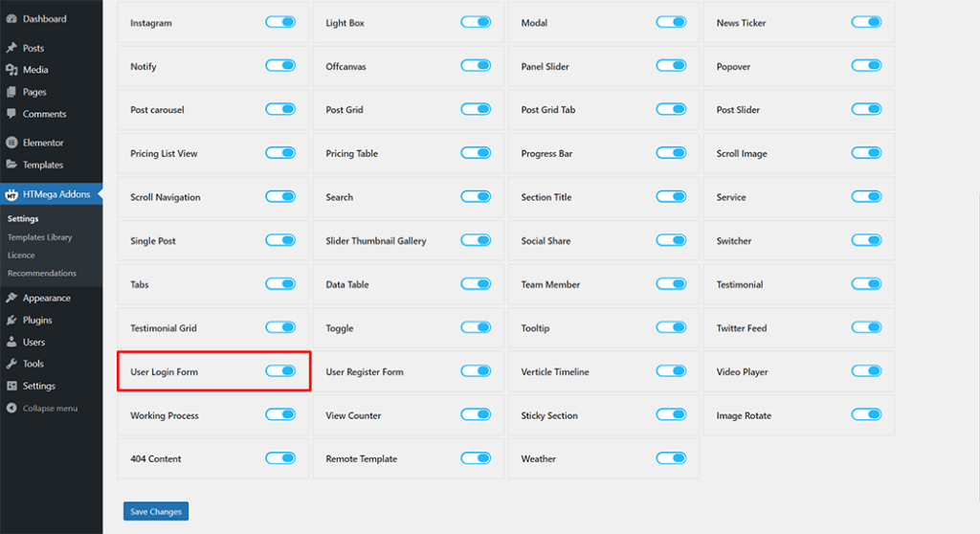Toggle the News Ticker switch
Viewport: 980px width, 534px height.
point(866,22)
